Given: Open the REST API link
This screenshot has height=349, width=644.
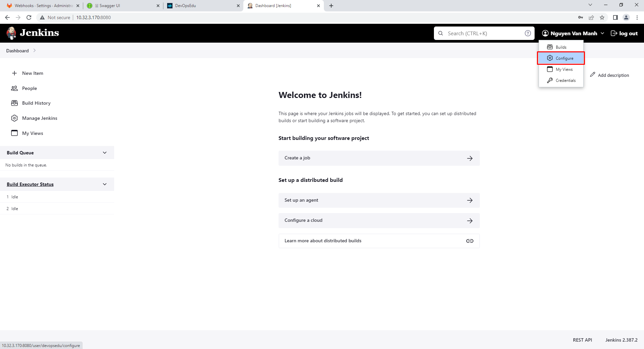Looking at the screenshot, I should point(582,340).
